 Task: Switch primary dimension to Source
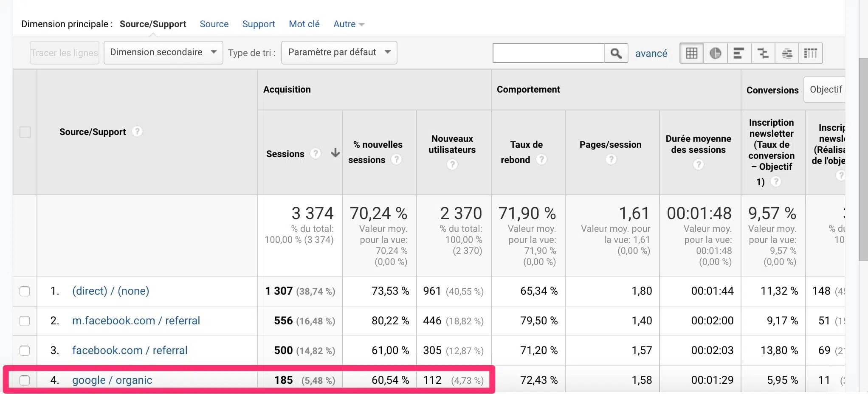(214, 24)
